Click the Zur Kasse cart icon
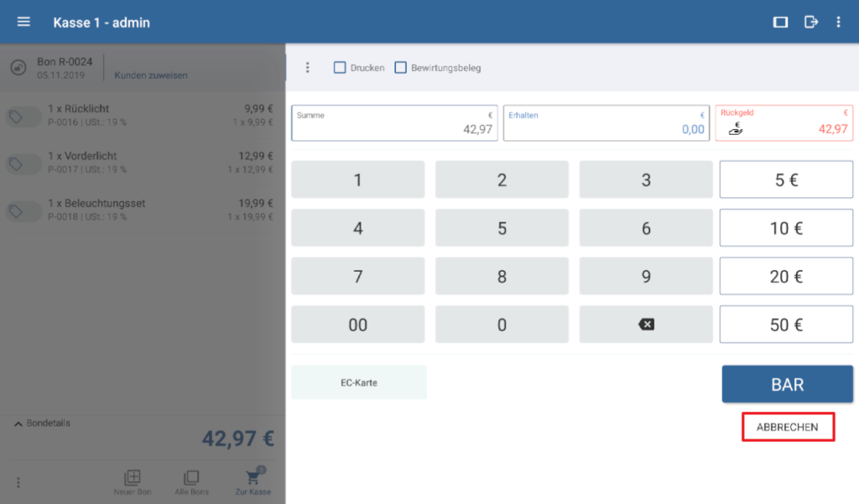Viewport: 859px width, 504px height. coord(253,478)
